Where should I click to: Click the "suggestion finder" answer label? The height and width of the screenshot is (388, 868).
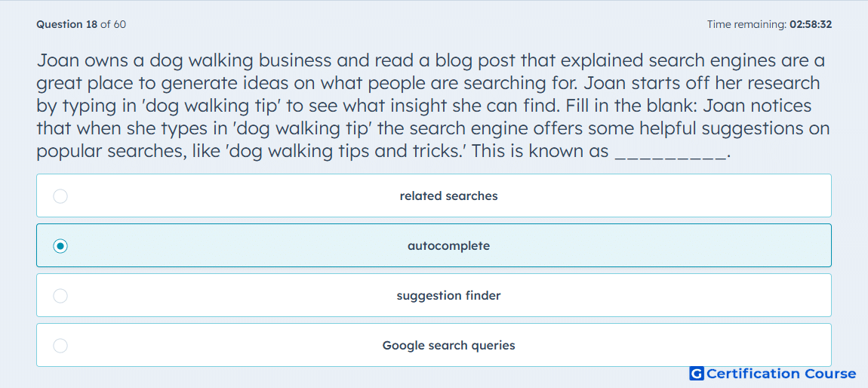pos(448,296)
